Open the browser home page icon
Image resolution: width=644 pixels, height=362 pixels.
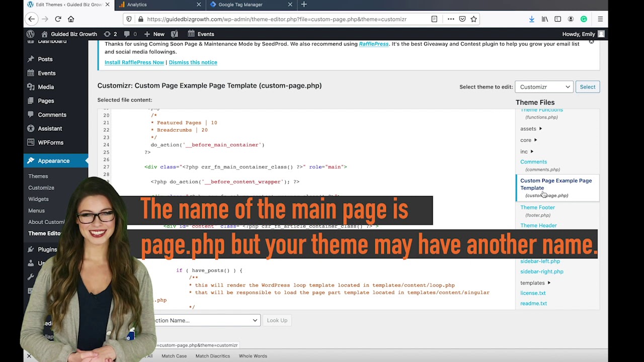[71, 19]
